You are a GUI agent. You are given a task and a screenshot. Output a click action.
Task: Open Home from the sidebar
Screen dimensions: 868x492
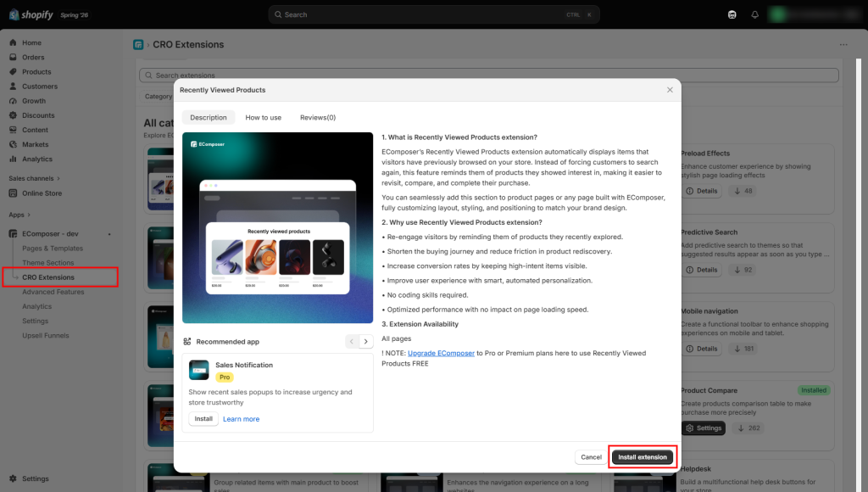click(31, 42)
